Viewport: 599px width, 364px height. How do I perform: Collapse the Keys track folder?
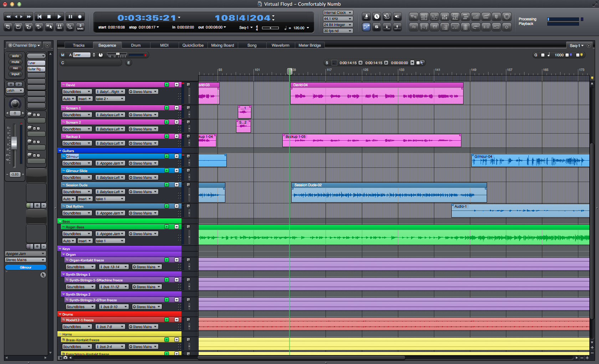(60, 249)
